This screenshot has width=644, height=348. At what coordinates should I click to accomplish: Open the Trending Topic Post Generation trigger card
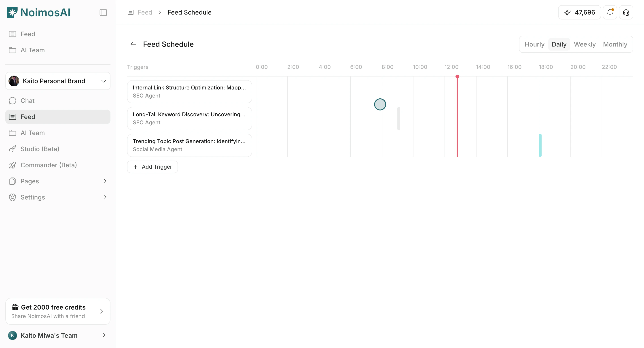click(189, 145)
